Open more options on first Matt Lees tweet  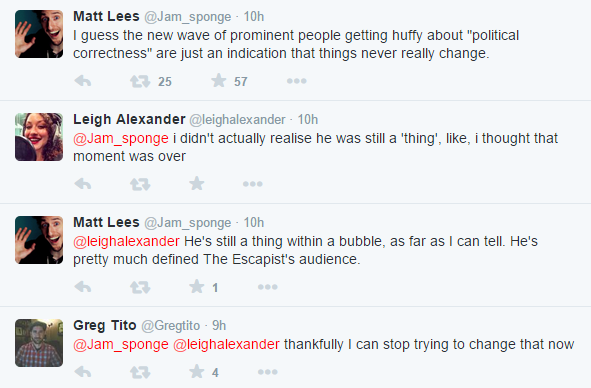point(297,81)
